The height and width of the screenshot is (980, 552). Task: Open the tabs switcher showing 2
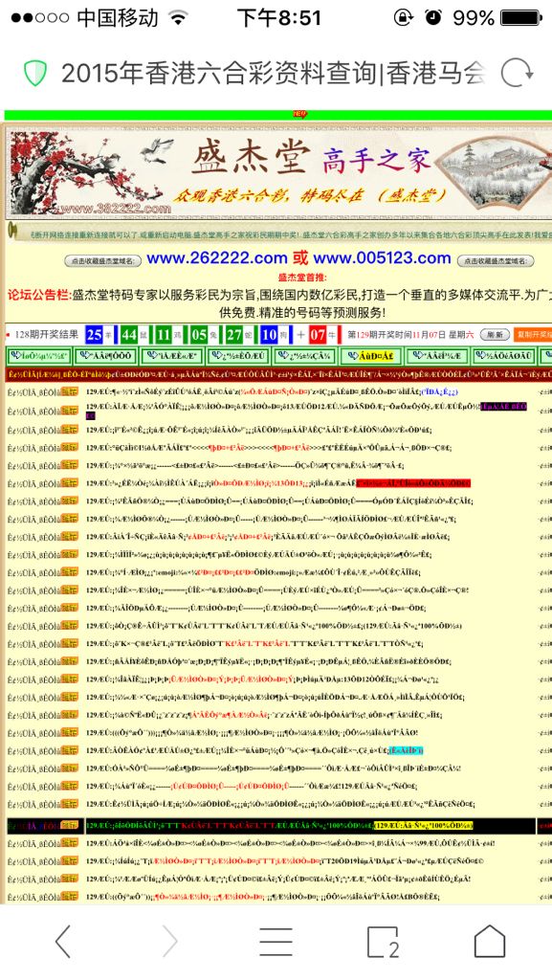point(384,942)
